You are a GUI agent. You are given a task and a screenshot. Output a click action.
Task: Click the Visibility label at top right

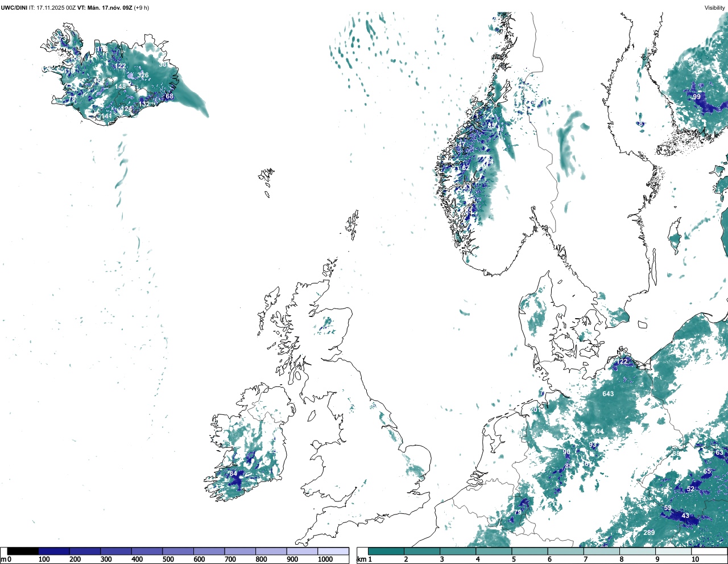tap(715, 7)
